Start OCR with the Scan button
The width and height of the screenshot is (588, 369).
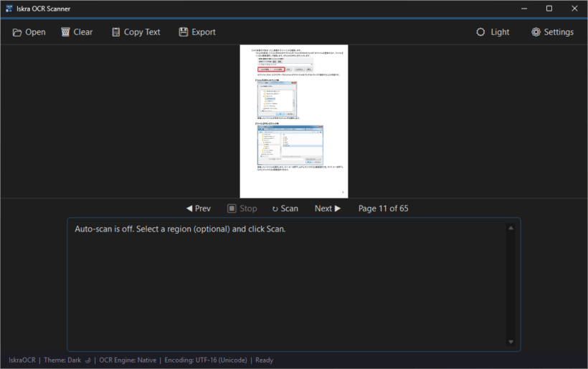285,209
